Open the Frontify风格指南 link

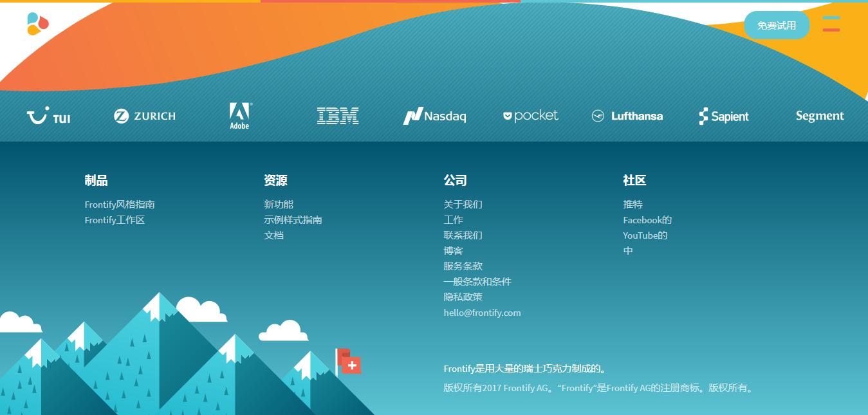(x=120, y=205)
